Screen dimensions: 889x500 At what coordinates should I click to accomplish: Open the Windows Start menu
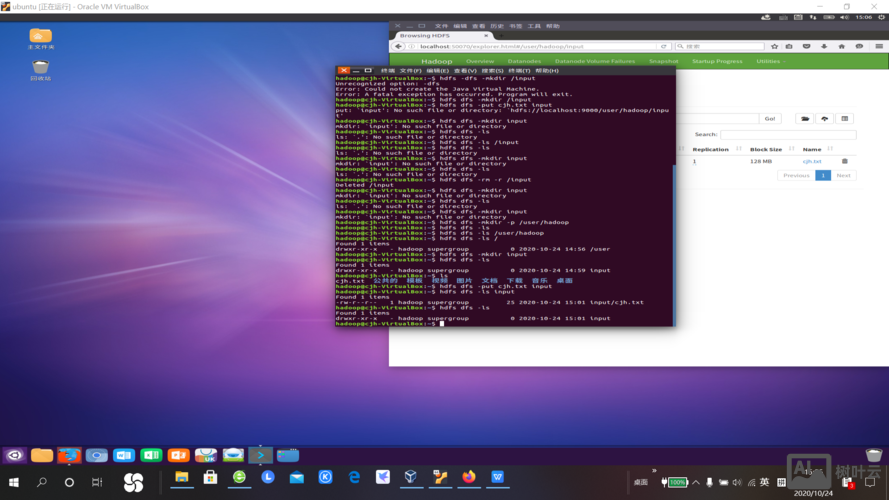coord(14,482)
